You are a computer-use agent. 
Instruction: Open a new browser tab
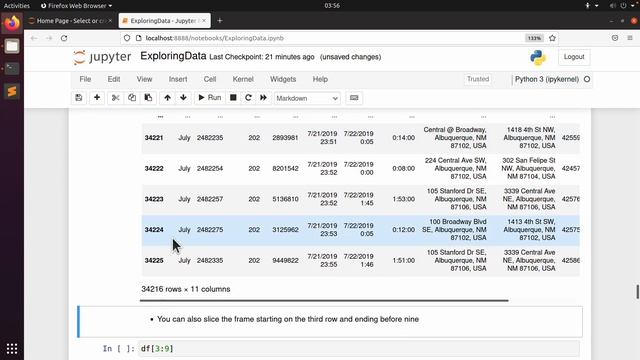tap(220, 21)
